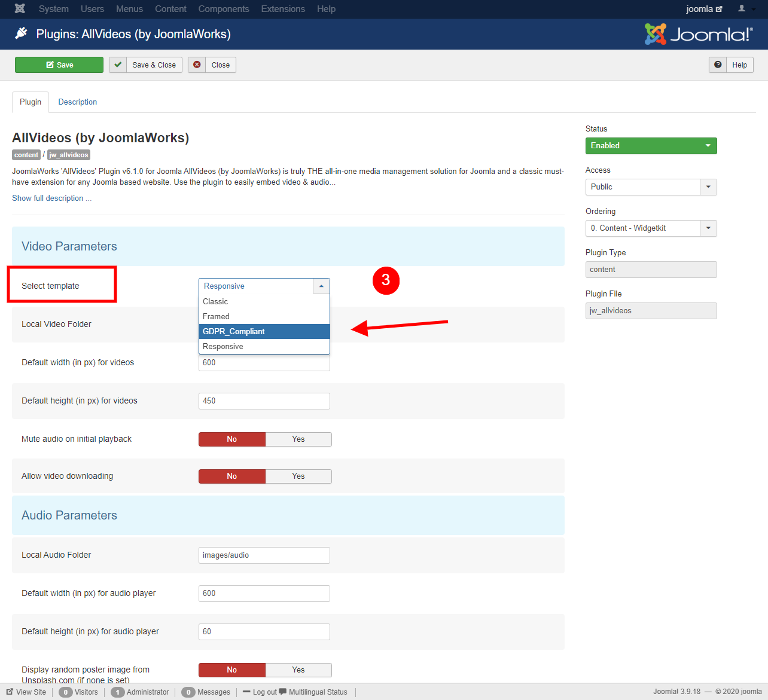
Task: Set Allow video downloading to No
Action: point(232,476)
